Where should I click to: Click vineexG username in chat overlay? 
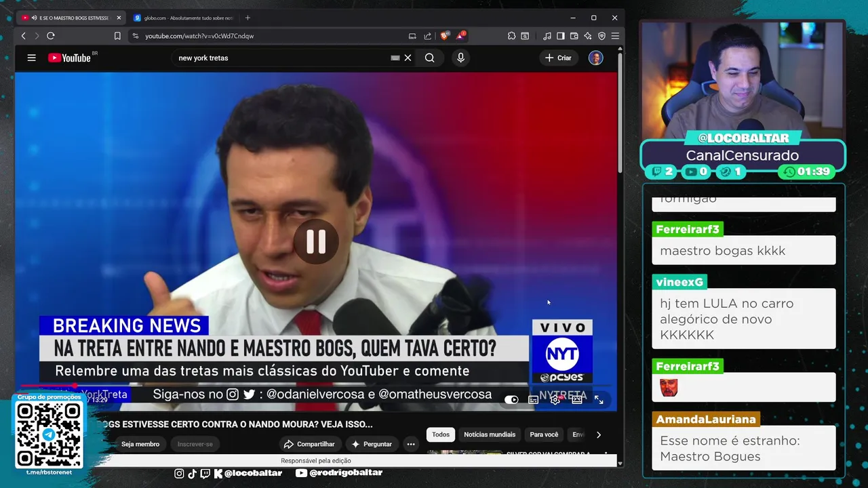coord(679,281)
